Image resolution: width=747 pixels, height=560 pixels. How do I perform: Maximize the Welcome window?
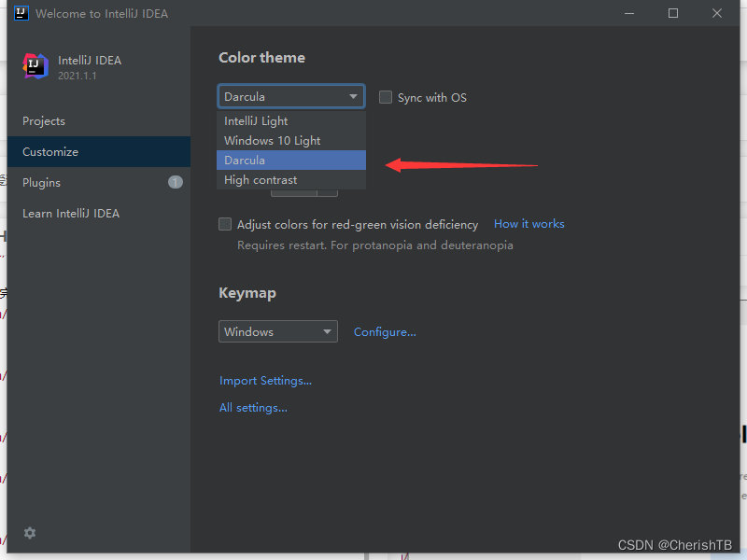click(x=673, y=13)
